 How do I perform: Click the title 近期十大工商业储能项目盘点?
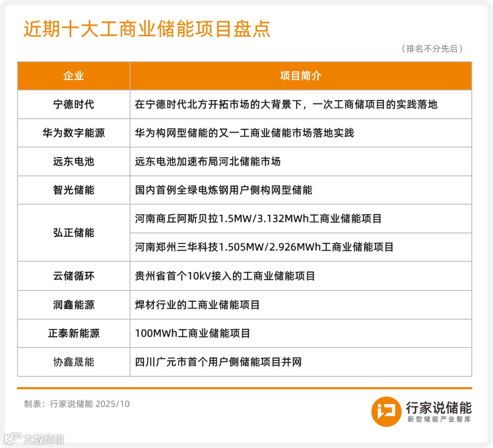click(x=147, y=29)
